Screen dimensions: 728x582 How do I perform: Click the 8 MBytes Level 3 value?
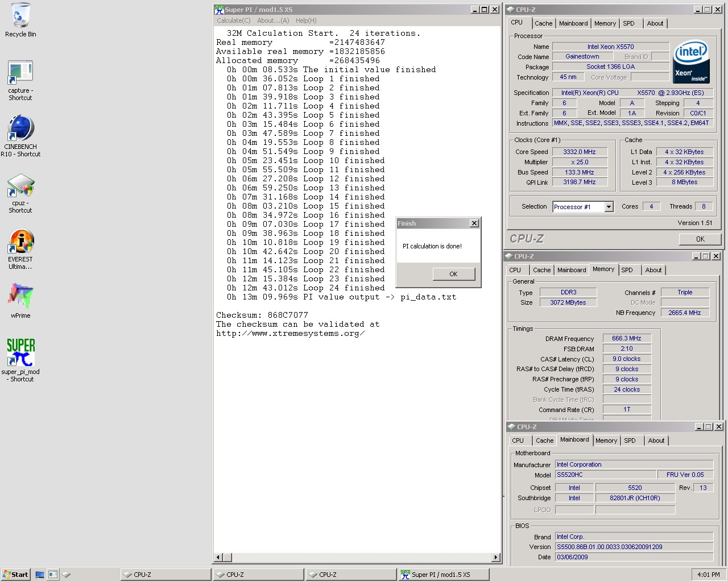click(684, 182)
